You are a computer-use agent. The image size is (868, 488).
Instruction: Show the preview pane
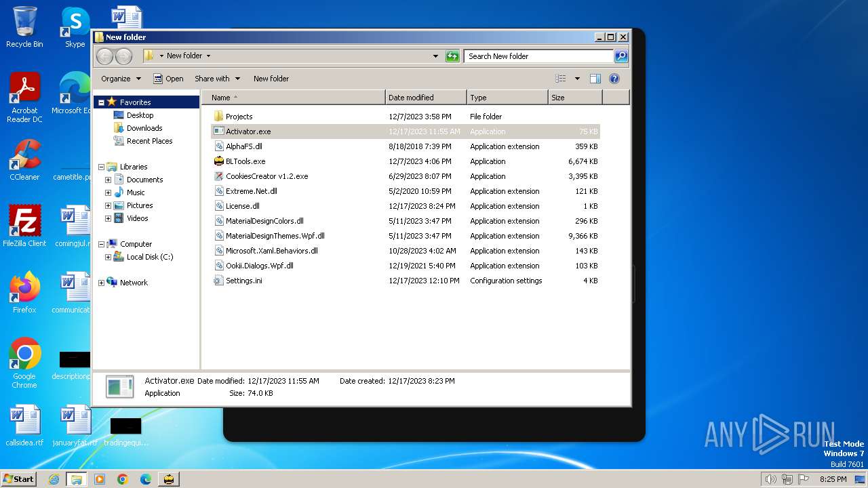pos(595,79)
